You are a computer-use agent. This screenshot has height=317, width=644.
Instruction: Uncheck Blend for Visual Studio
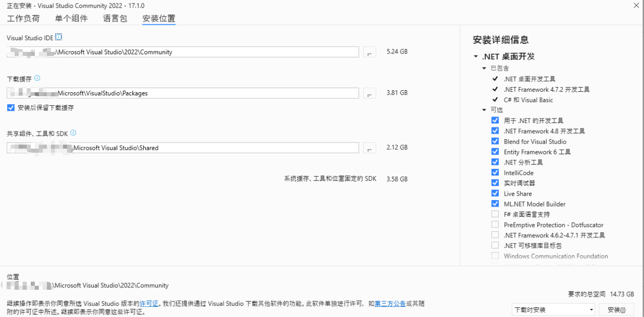point(495,142)
